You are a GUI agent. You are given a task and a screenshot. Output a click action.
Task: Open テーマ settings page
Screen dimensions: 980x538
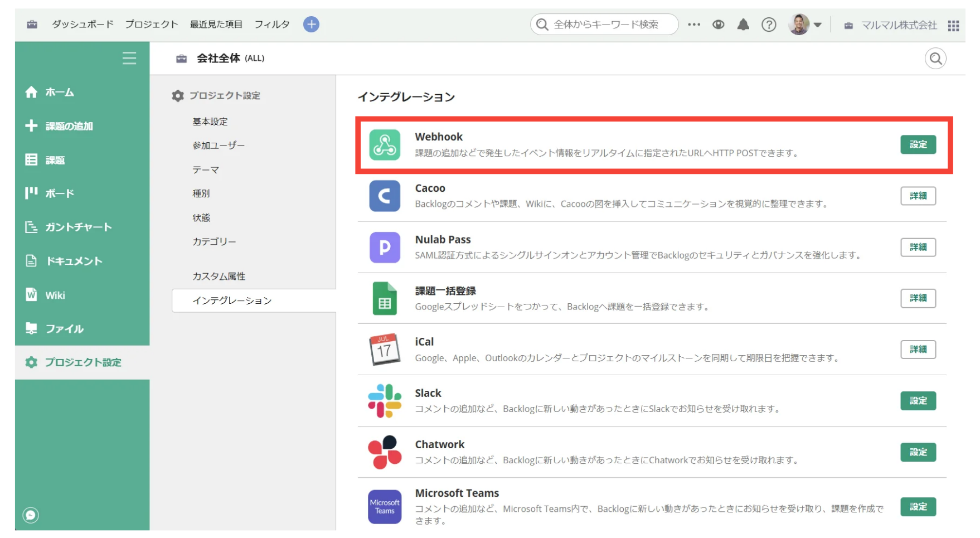point(206,170)
